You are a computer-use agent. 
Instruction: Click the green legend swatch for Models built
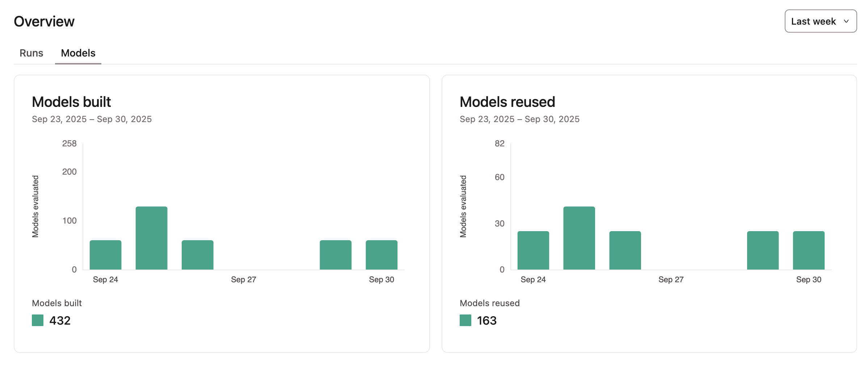(x=37, y=320)
